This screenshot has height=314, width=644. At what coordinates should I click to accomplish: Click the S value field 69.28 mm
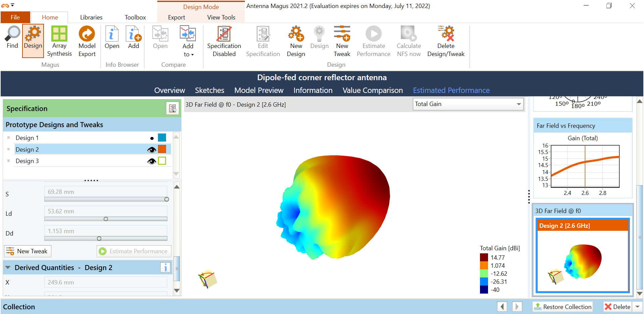pos(106,192)
